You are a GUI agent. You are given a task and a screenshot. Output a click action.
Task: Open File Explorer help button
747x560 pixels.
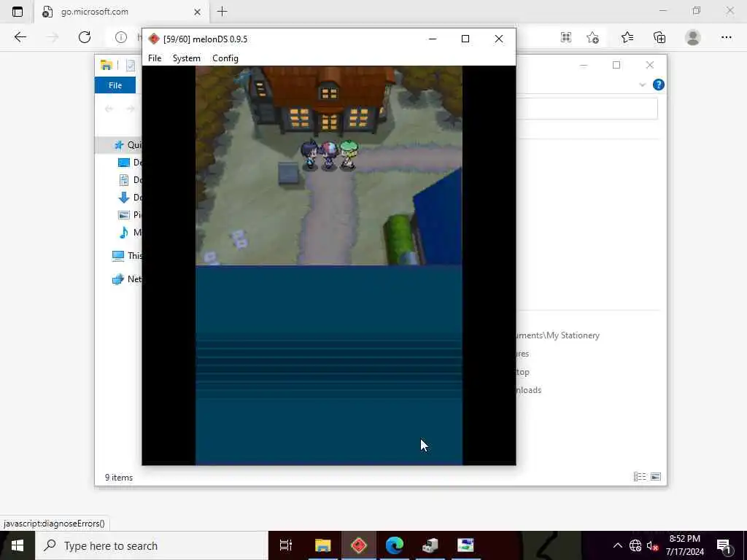point(659,85)
